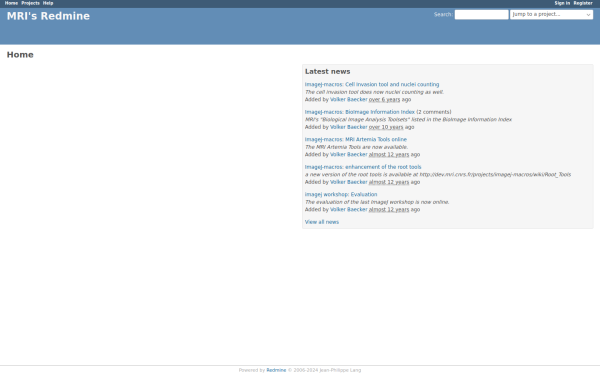Click 'The MRI Artemia Tools are now available' text

(x=356, y=147)
